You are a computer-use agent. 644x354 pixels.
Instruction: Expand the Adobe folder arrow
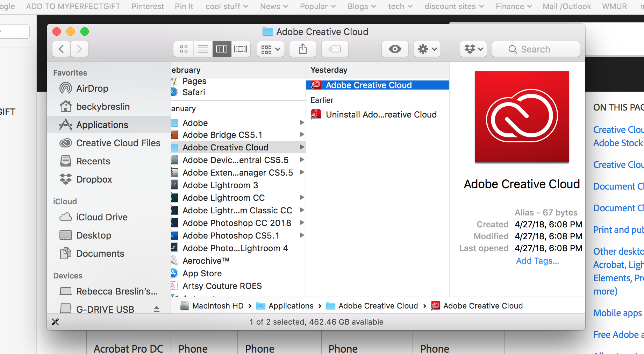302,122
